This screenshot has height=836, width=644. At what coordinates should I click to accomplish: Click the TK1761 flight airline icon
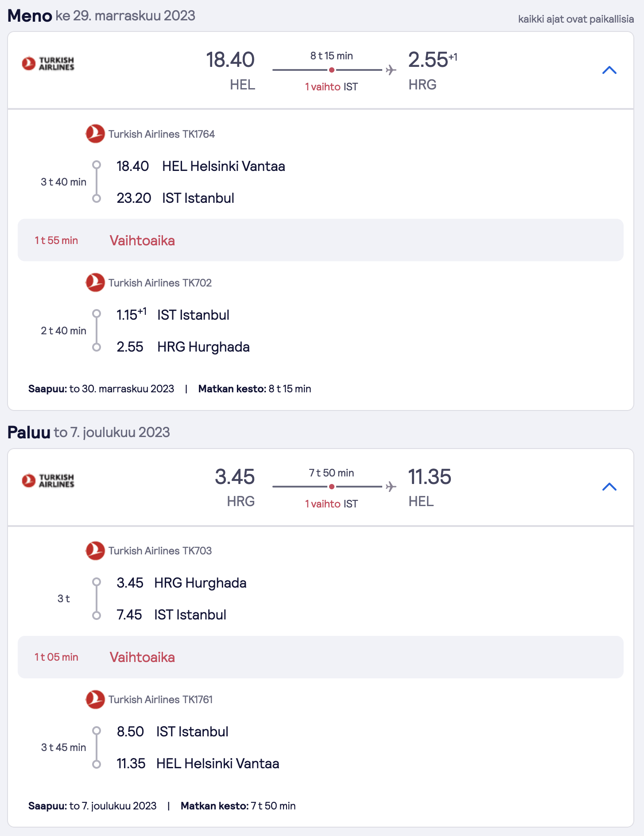click(95, 699)
